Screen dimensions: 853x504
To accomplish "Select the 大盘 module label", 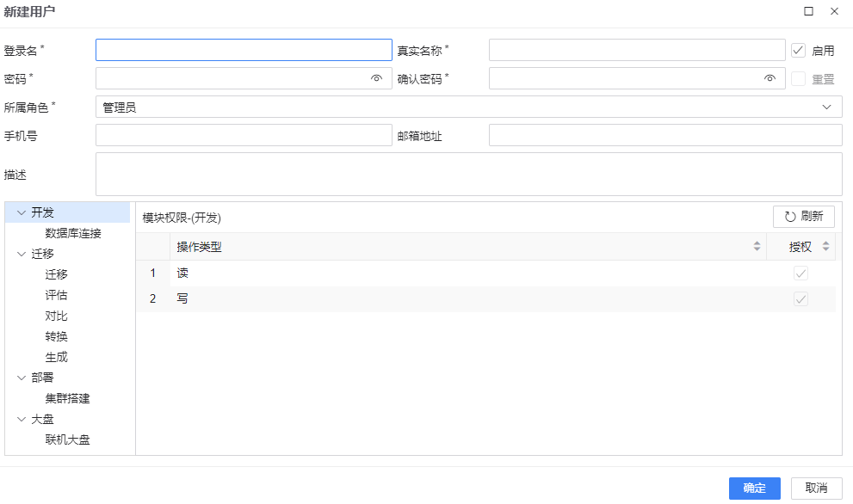I will 42,419.
